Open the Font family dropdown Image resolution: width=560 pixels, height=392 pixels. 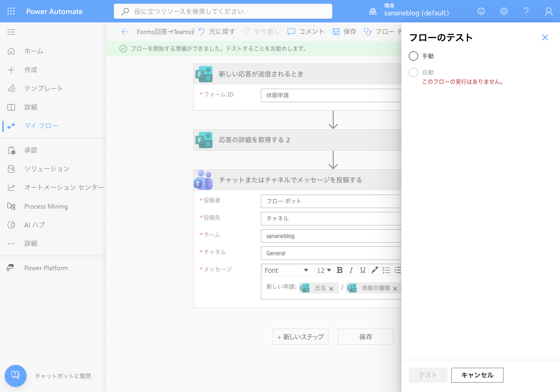(x=287, y=270)
